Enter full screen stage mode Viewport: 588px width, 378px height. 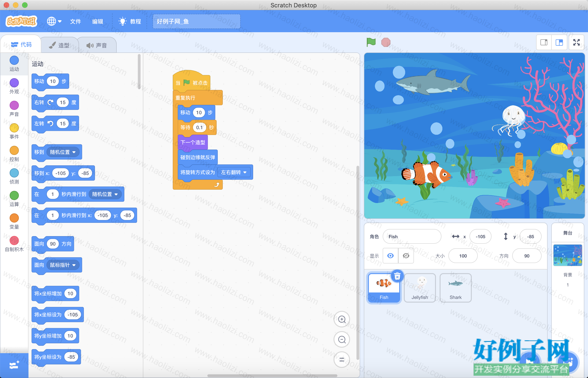[x=577, y=43]
